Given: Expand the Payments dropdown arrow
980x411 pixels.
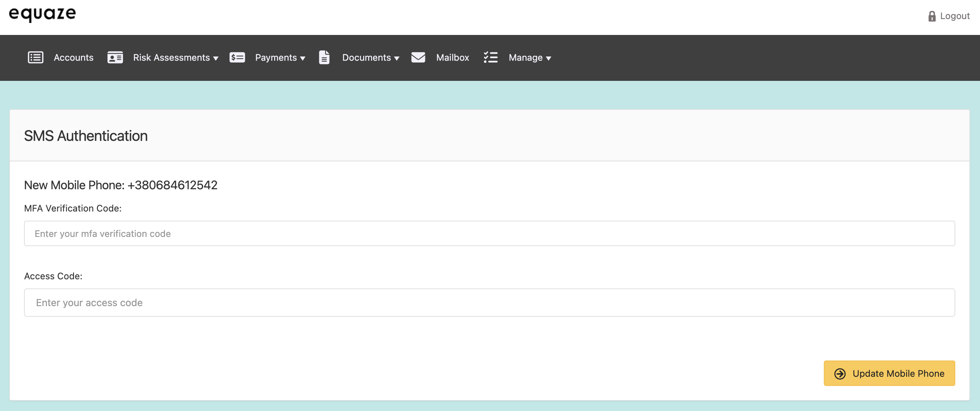Looking at the screenshot, I should coord(303,58).
